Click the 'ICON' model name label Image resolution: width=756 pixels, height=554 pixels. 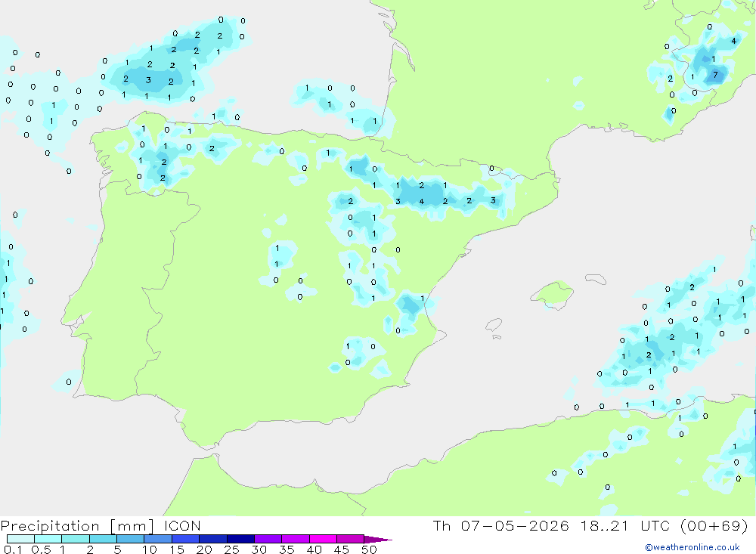(182, 525)
